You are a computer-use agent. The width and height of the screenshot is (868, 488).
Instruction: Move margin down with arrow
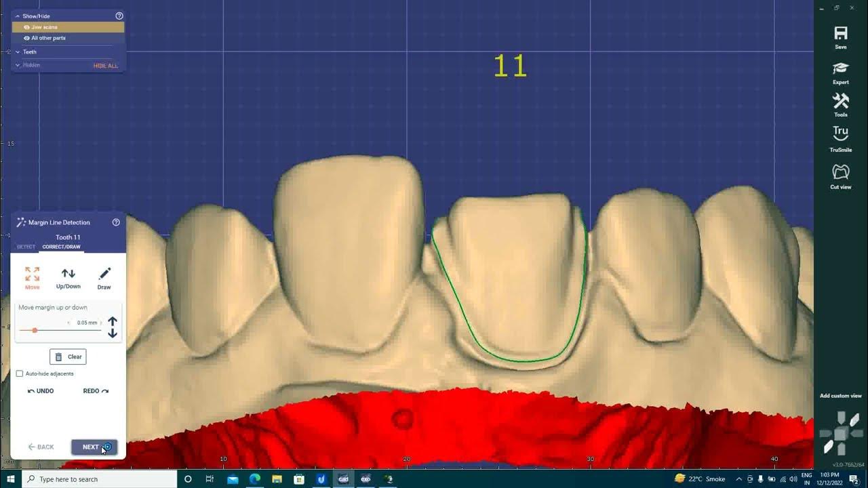[x=113, y=333]
